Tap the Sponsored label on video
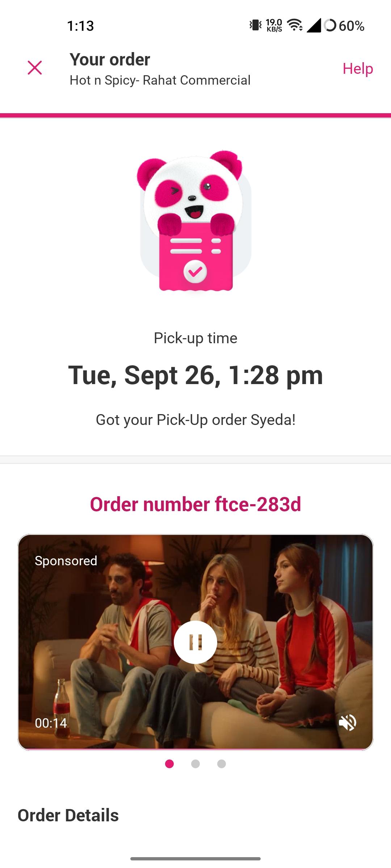391x868 pixels. (66, 561)
